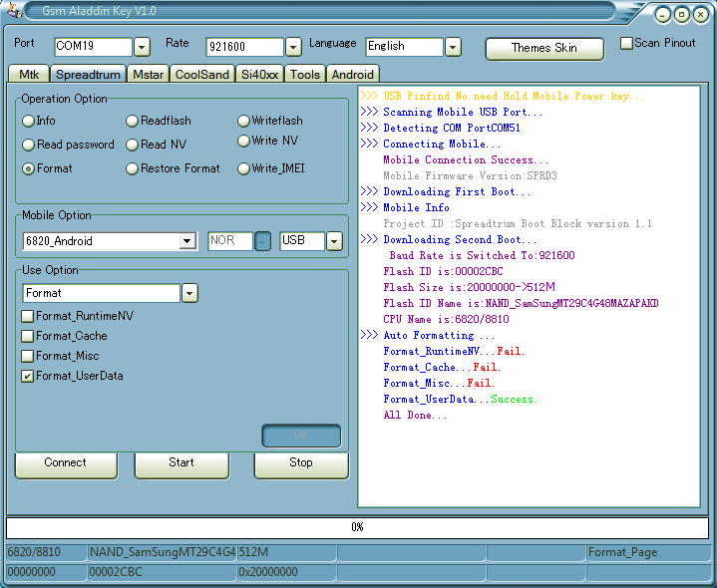The image size is (717, 588).
Task: Open the Language dropdown
Action: (x=453, y=47)
